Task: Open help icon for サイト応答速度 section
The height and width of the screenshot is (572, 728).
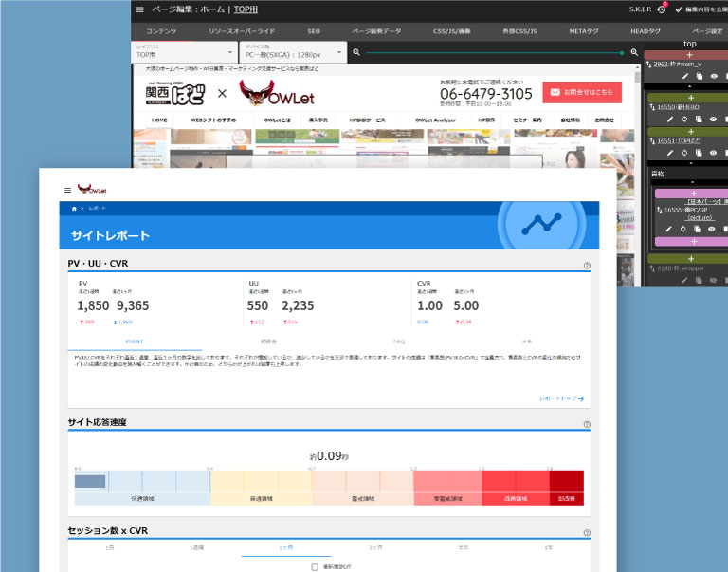Action: pyautogui.click(x=587, y=424)
